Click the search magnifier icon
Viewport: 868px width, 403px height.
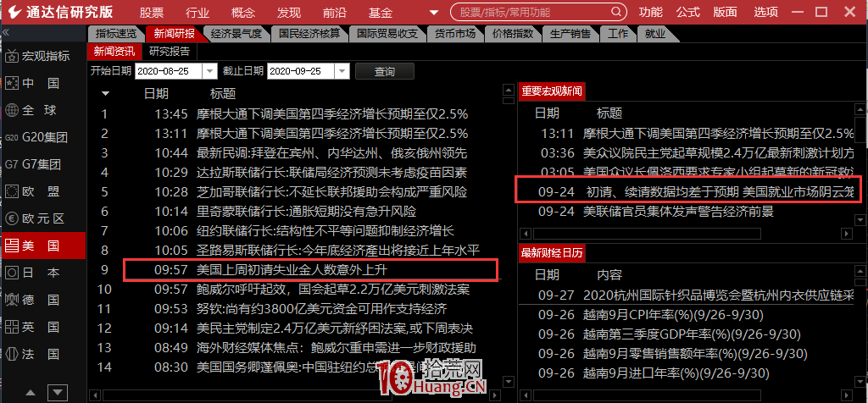coord(617,12)
